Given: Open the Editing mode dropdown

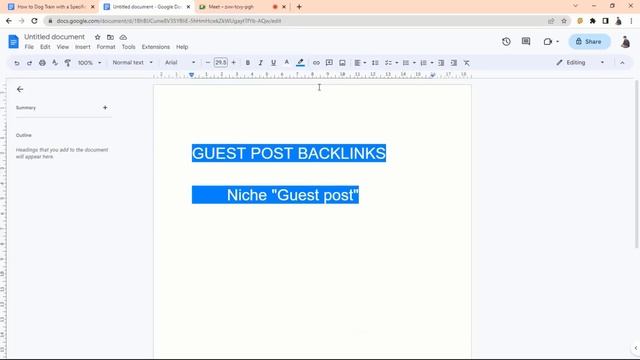Looking at the screenshot, I should [580, 63].
